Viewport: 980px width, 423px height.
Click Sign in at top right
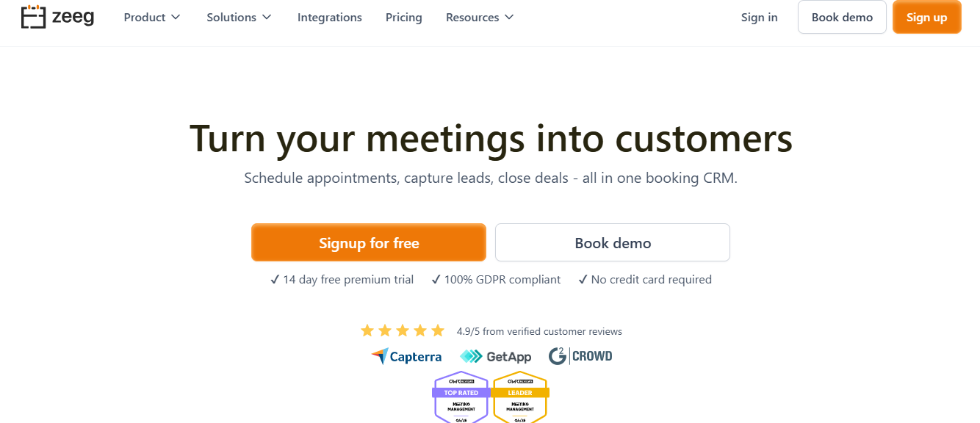(x=759, y=17)
